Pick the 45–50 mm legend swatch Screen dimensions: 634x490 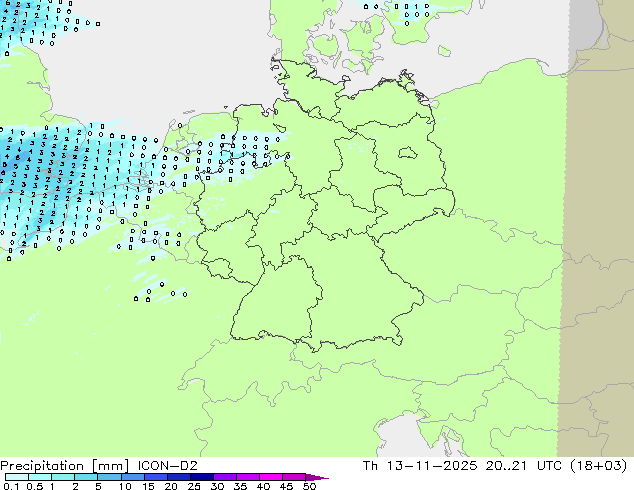click(x=294, y=477)
